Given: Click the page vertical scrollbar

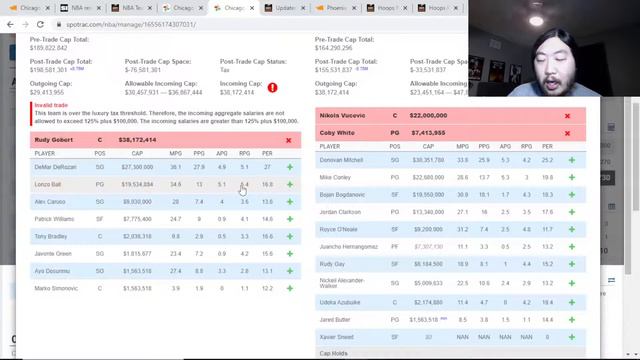Looking at the screenshot, I should [628, 188].
